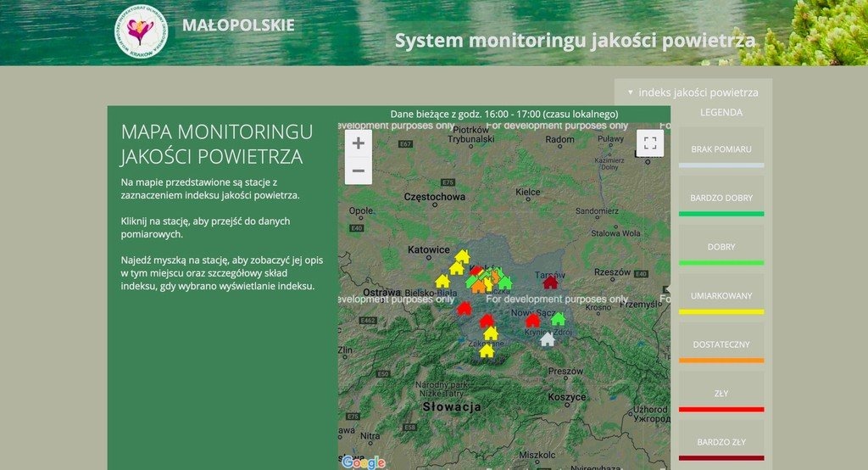Click the BARDZO DOBRY legend tile
This screenshot has width=868, height=470.
(721, 196)
